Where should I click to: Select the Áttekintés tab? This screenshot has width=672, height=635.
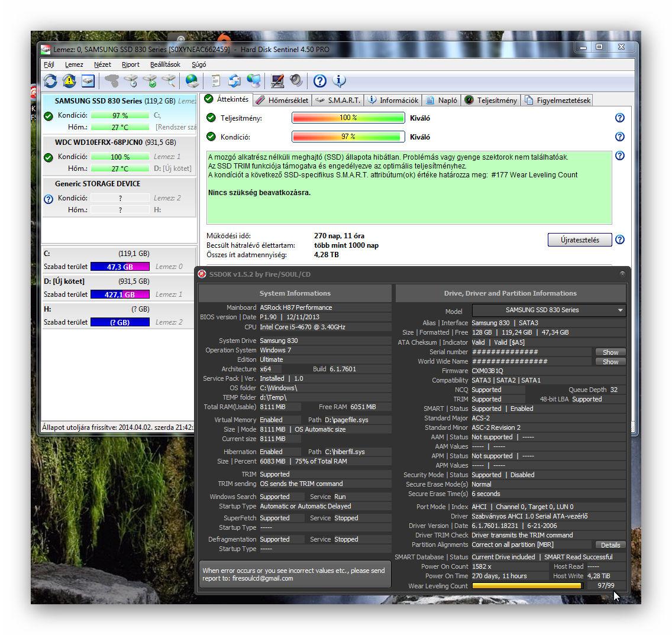coord(227,99)
